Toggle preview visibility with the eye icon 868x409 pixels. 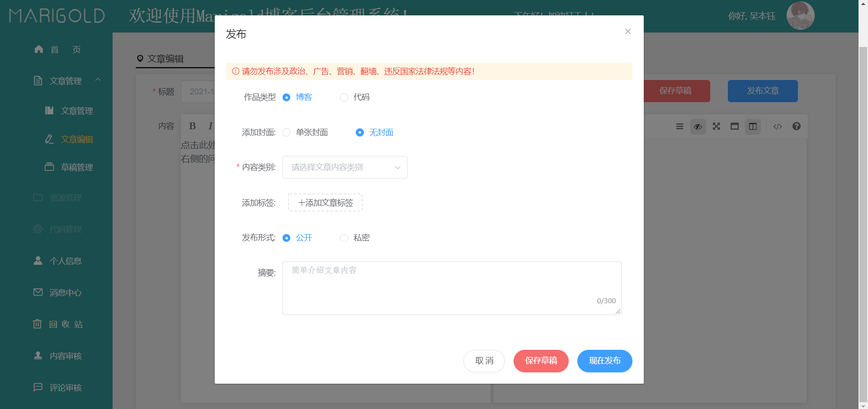(698, 127)
